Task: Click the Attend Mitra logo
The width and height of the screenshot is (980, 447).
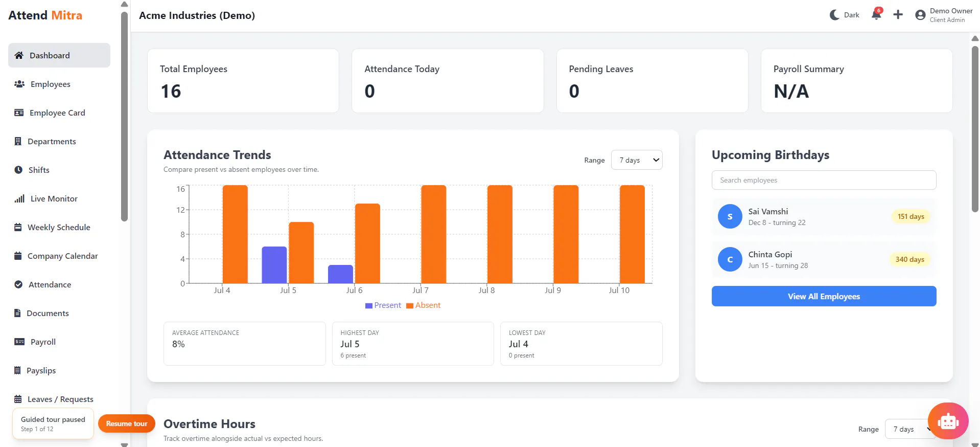Action: point(45,15)
